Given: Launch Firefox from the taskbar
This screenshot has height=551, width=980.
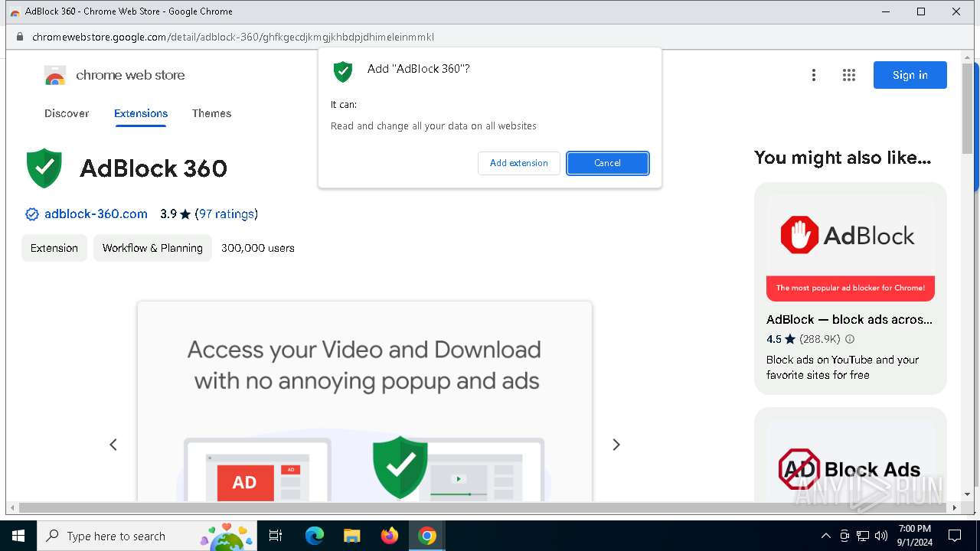Looking at the screenshot, I should [390, 536].
